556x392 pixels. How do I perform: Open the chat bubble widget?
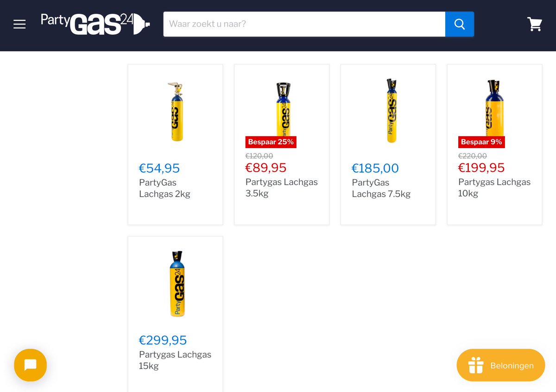[x=31, y=365]
